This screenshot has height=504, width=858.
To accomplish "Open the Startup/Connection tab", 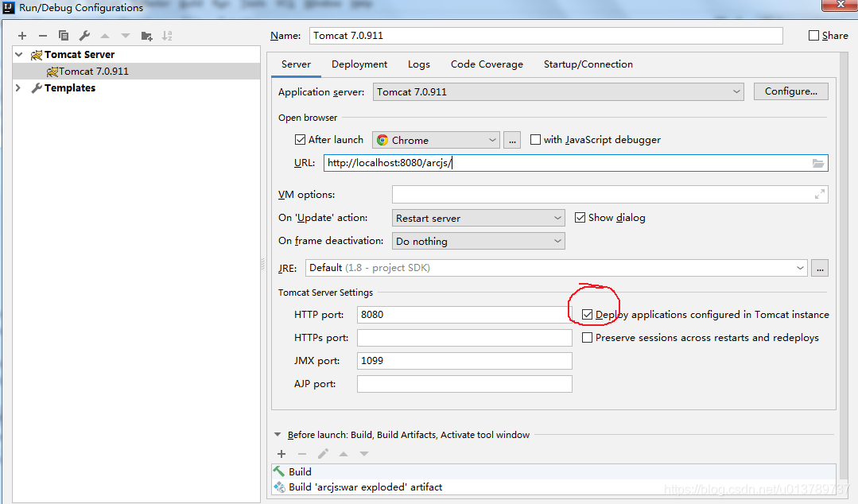I will pos(588,64).
